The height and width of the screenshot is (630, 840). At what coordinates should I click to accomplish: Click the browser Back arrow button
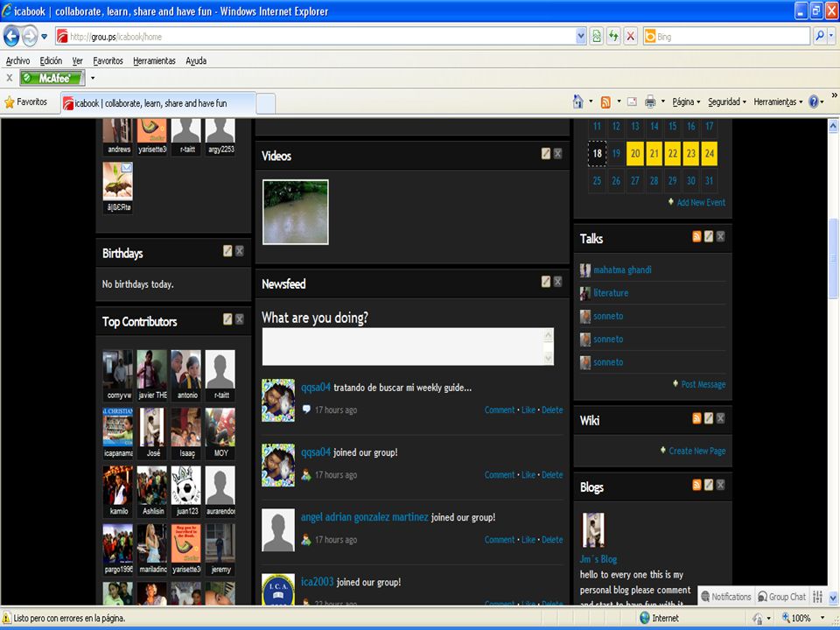[x=11, y=37]
